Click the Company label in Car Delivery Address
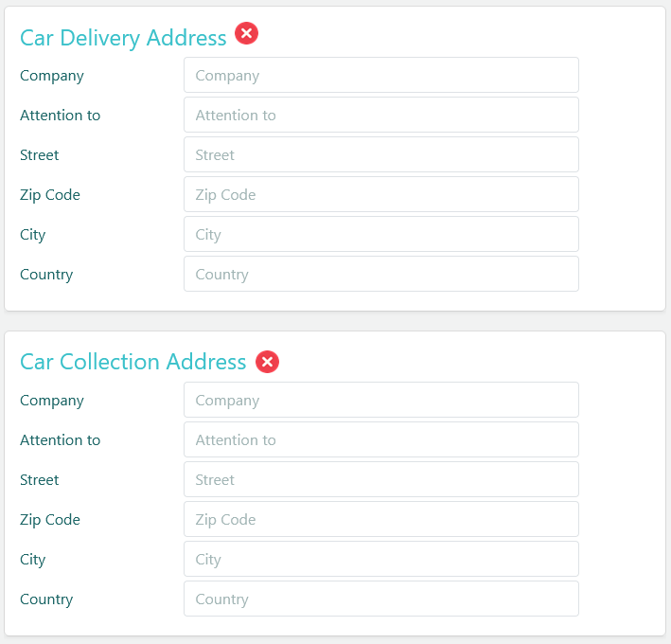 coord(52,76)
